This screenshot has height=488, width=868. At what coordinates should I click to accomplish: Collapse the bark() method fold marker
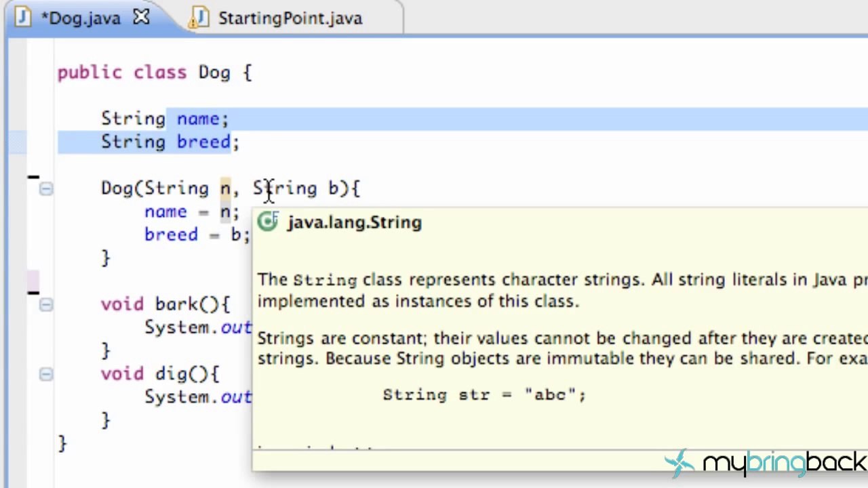click(x=45, y=305)
